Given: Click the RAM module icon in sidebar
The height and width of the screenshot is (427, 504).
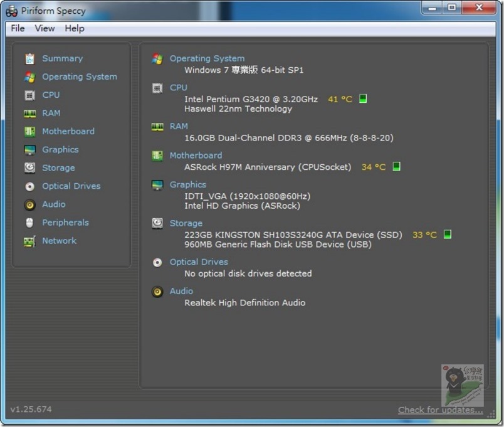Looking at the screenshot, I should pyautogui.click(x=29, y=113).
